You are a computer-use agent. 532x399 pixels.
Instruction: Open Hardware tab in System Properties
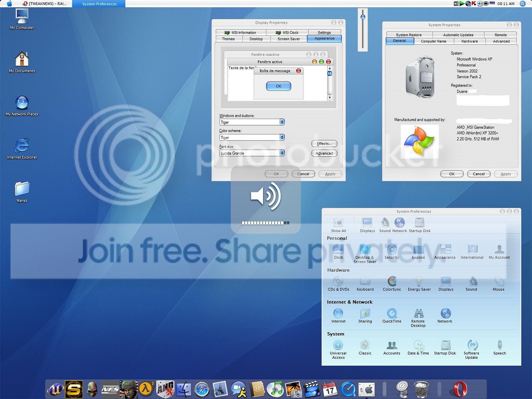(470, 41)
